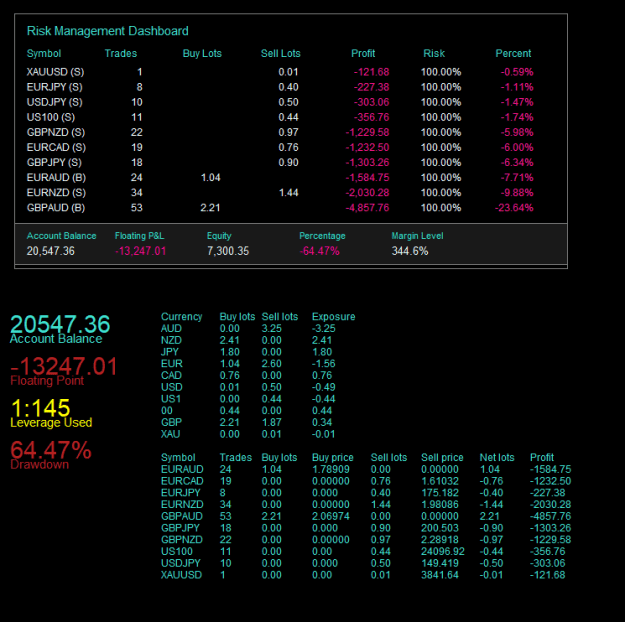Click the 1:145 Leverage Used indicator
The height and width of the screenshot is (622, 625).
point(41,408)
